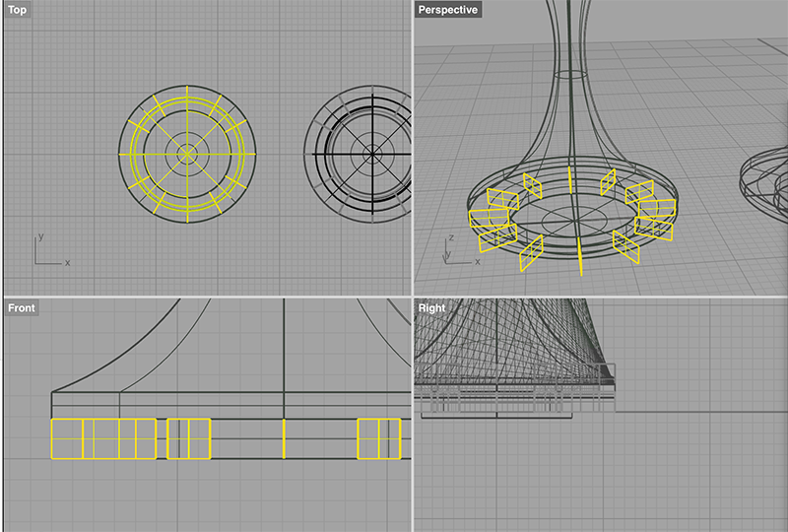Select the Perspective viewport label
The image size is (788, 532).
pyautogui.click(x=448, y=10)
